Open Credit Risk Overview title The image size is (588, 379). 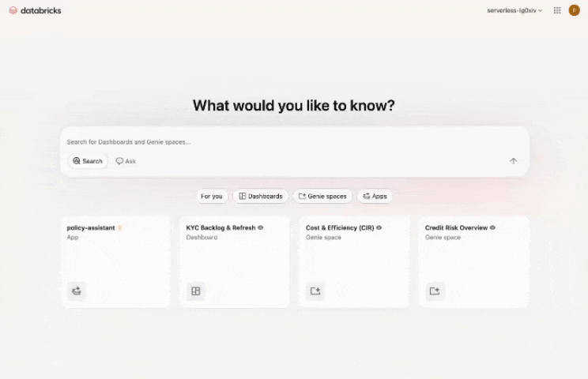(x=456, y=227)
